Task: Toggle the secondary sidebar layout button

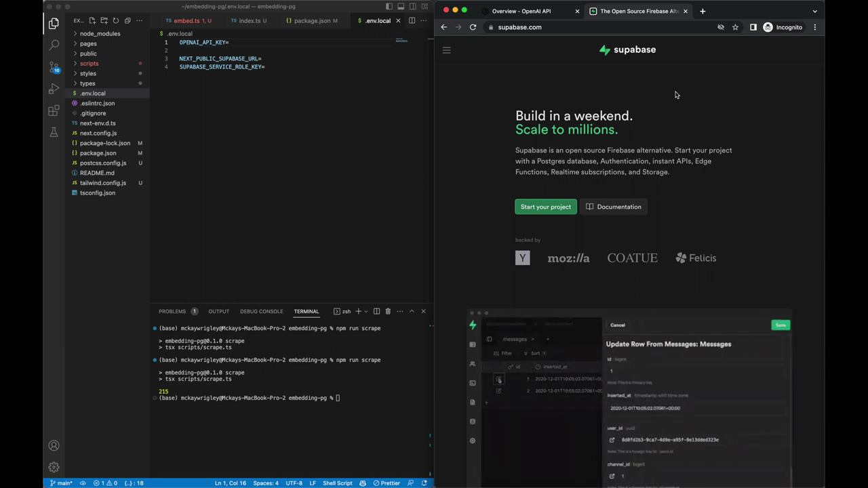Action: click(x=412, y=6)
